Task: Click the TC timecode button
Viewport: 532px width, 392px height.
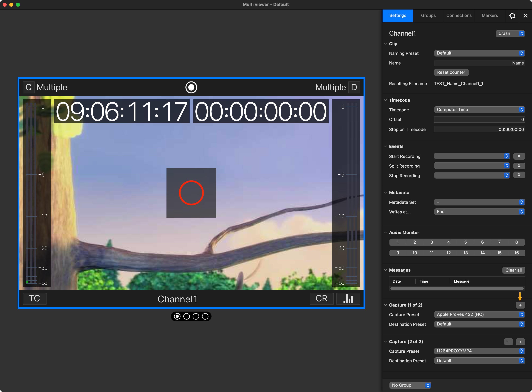Action: tap(34, 299)
